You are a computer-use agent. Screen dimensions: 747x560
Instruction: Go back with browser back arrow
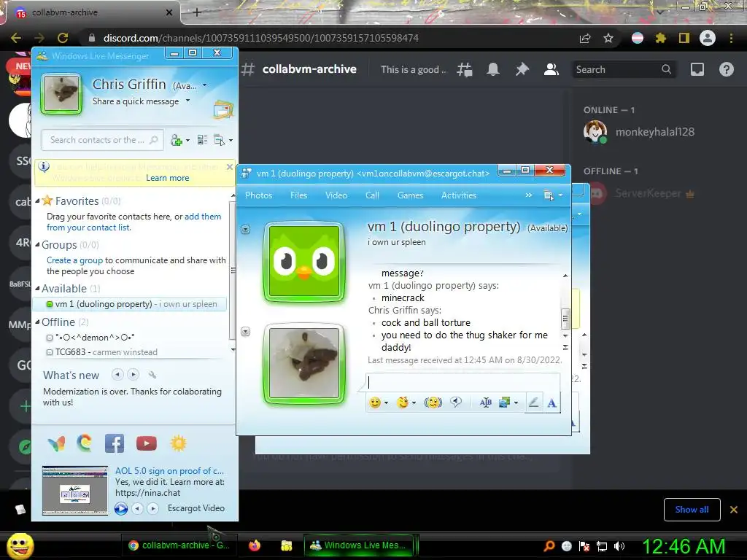tap(16, 38)
